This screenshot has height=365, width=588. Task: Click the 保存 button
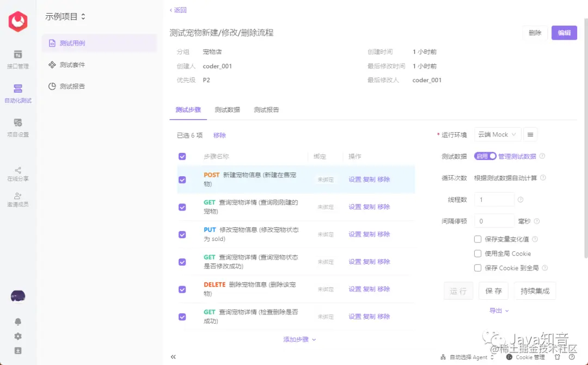[x=493, y=290]
